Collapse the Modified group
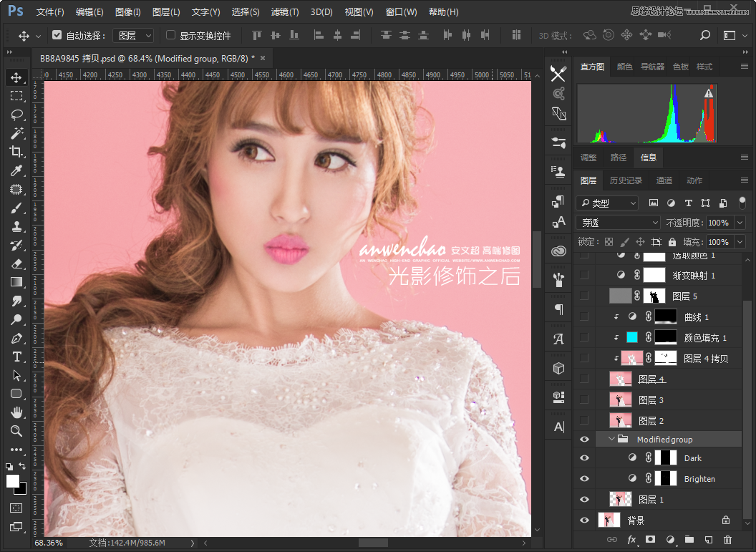The width and height of the screenshot is (756, 552). 612,439
